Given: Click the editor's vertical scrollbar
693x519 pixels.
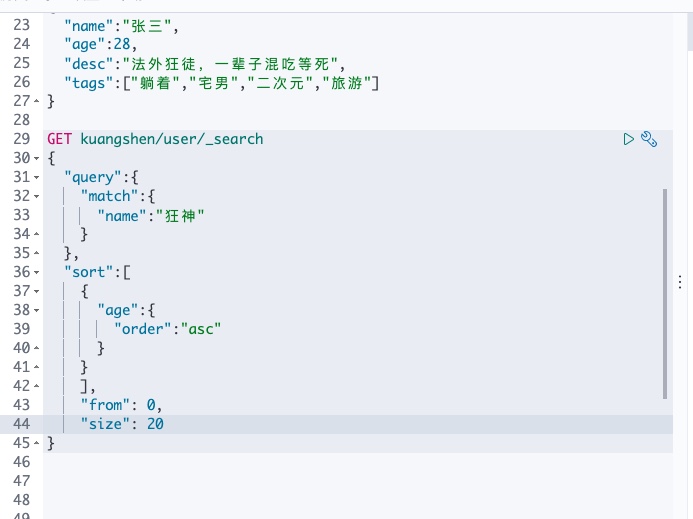Looking at the screenshot, I should 665,290.
